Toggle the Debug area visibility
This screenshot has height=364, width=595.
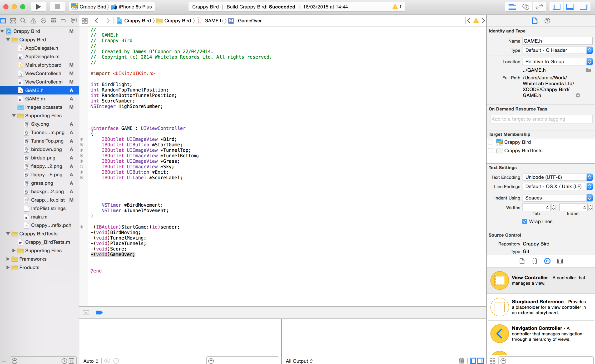pos(570,7)
